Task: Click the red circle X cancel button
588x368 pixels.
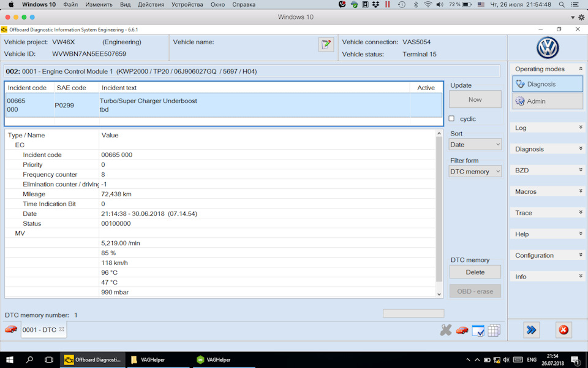Action: tap(563, 330)
